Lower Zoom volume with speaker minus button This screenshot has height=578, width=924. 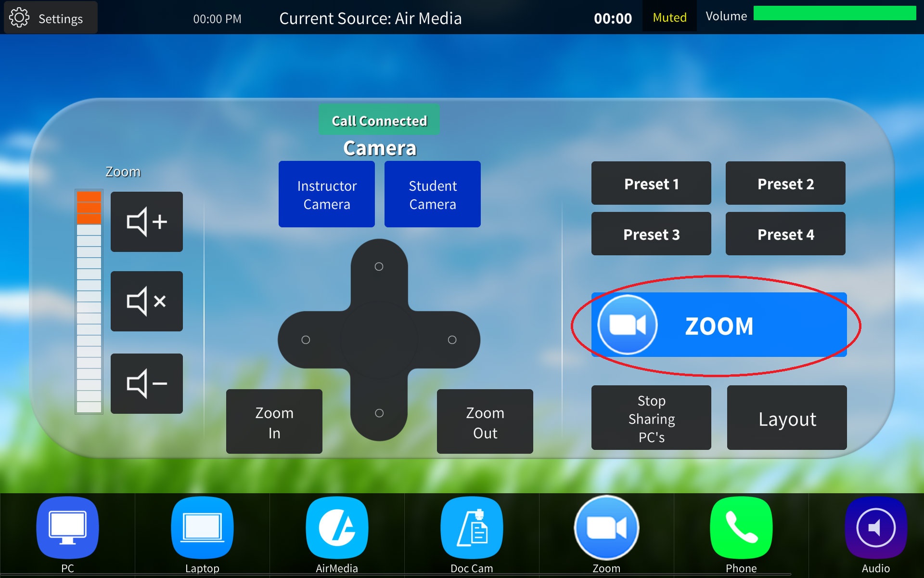click(147, 383)
